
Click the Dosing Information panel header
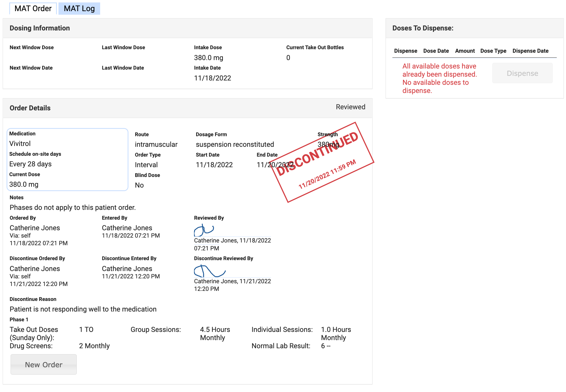(40, 28)
